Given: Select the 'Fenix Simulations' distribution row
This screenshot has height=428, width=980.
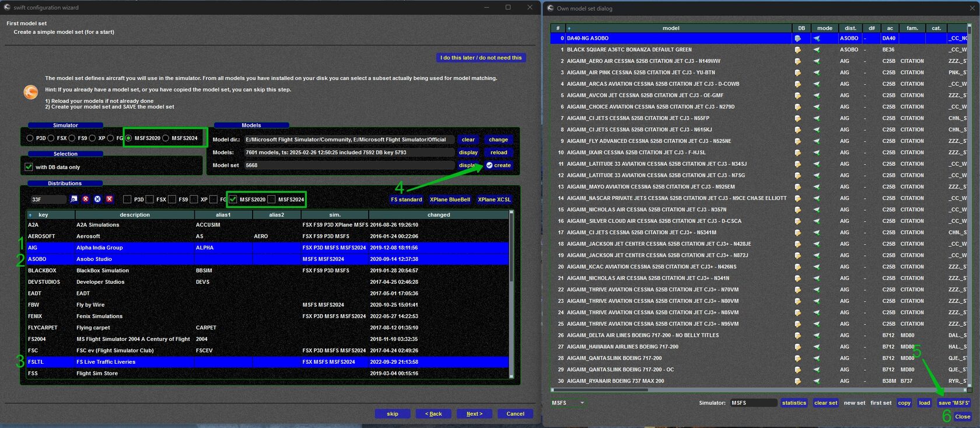Looking at the screenshot, I should coord(267,316).
